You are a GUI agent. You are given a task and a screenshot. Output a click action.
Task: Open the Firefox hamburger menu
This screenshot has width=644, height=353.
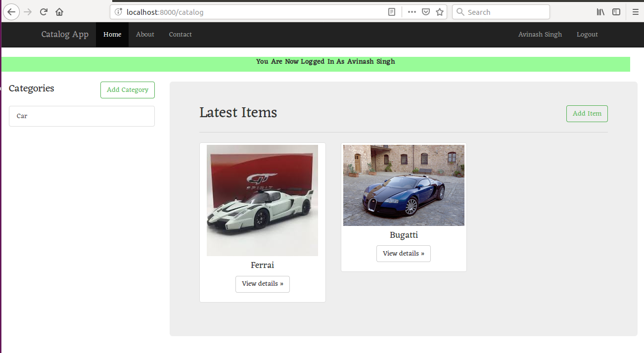click(x=636, y=12)
